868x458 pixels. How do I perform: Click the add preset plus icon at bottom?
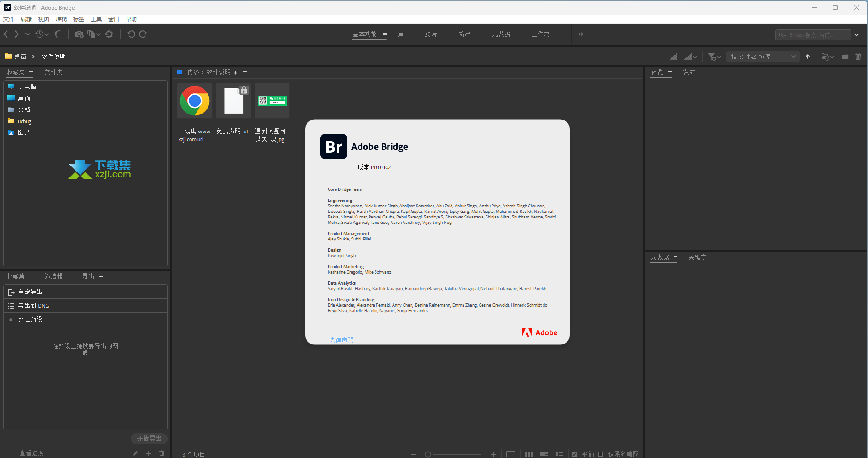(149, 453)
